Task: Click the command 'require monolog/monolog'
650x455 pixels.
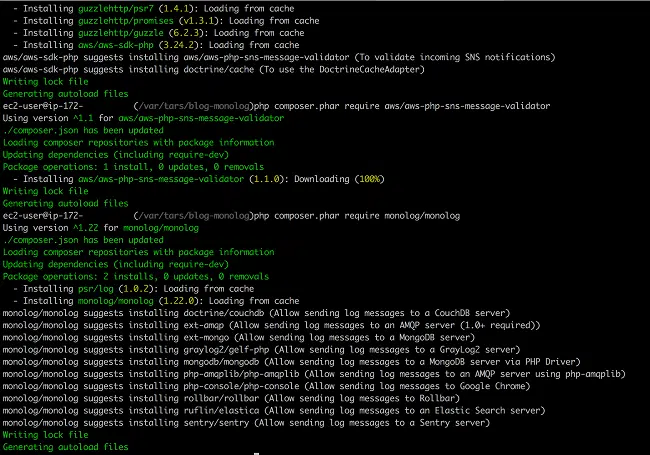Action: [402, 215]
